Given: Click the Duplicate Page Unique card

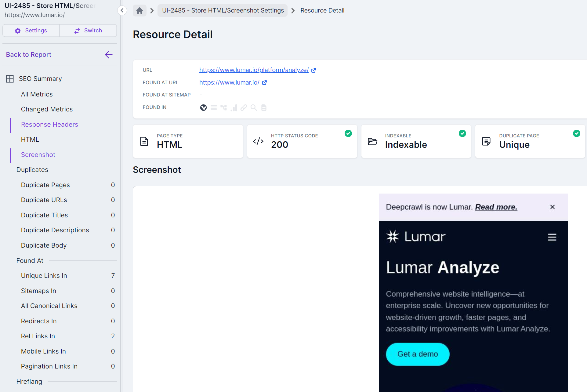Looking at the screenshot, I should (x=530, y=141).
